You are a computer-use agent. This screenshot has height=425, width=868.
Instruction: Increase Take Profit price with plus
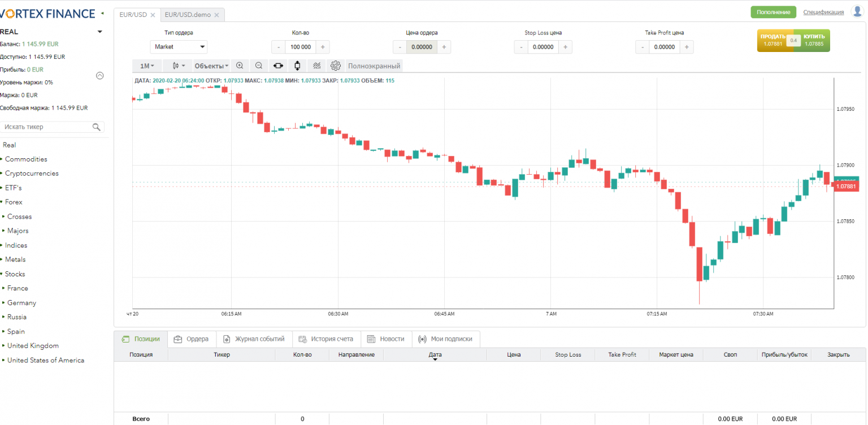(687, 47)
